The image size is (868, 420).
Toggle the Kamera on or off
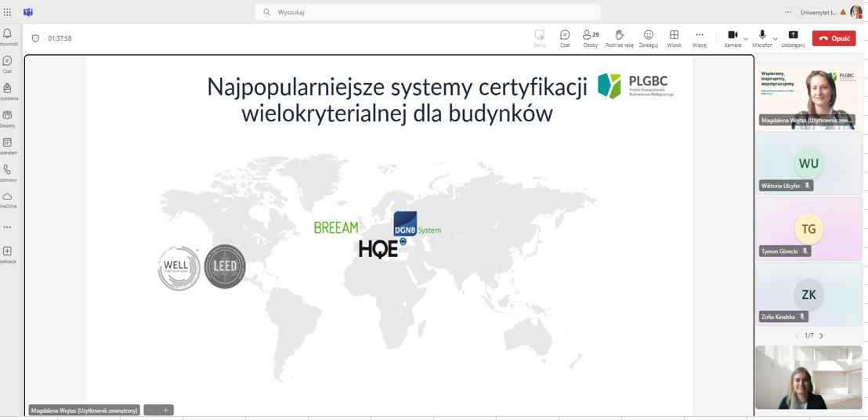point(732,38)
